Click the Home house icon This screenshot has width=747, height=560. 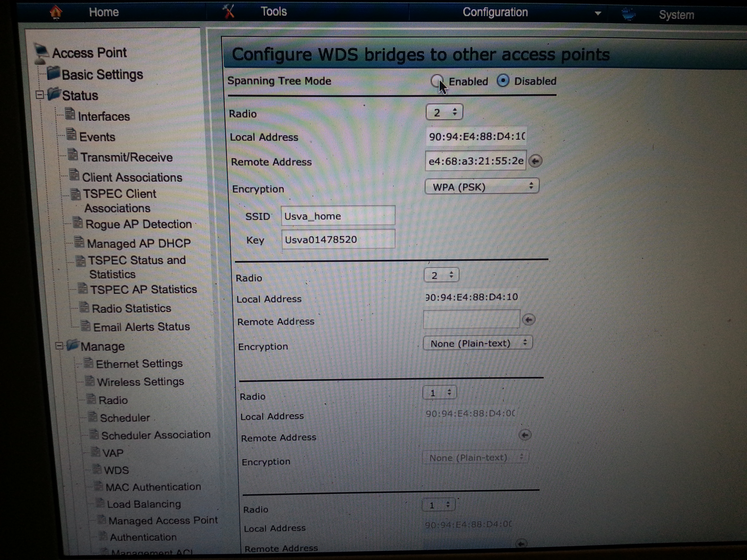(56, 13)
